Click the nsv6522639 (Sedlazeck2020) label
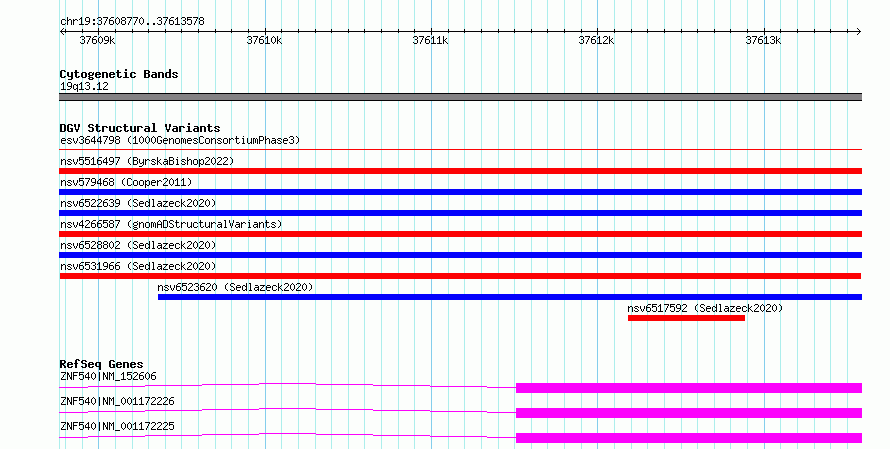The image size is (890, 449). [138, 203]
